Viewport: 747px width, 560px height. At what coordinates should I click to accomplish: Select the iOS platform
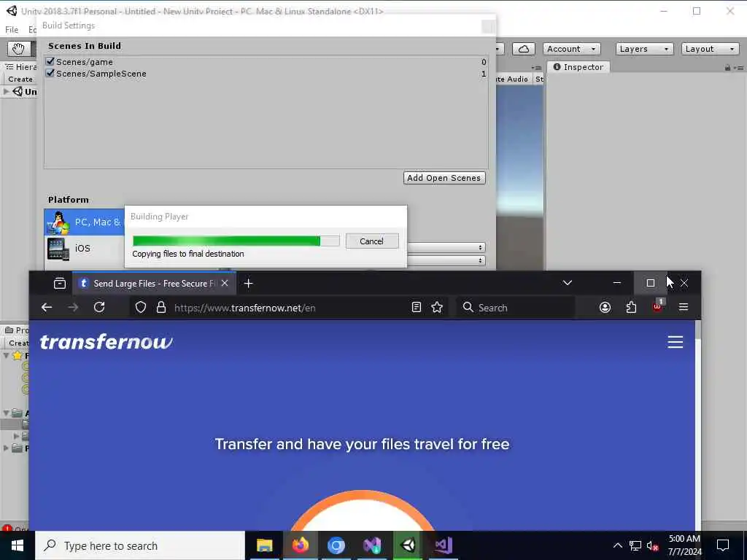tap(85, 249)
